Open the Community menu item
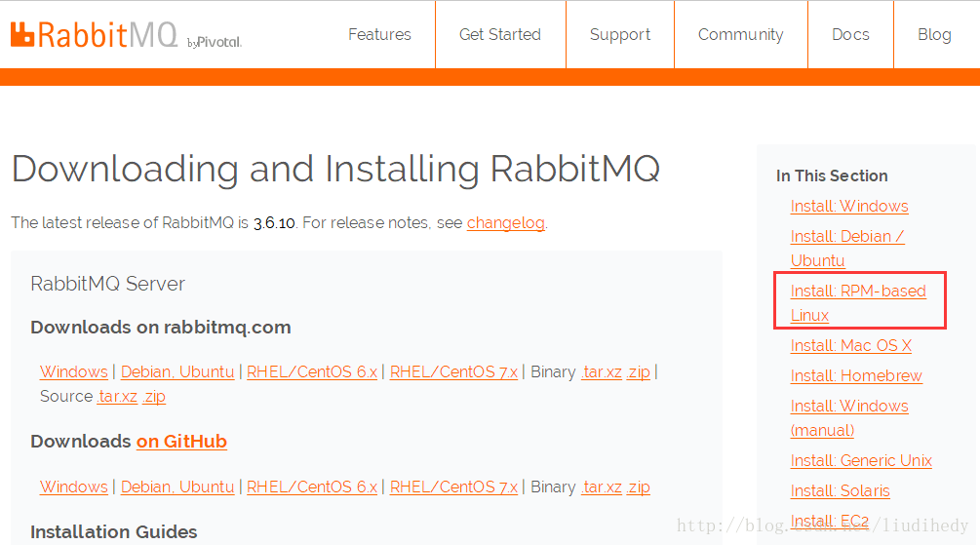 click(741, 34)
